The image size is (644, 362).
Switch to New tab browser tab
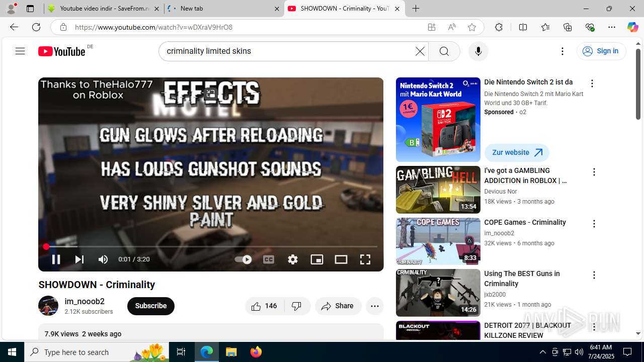(224, 9)
